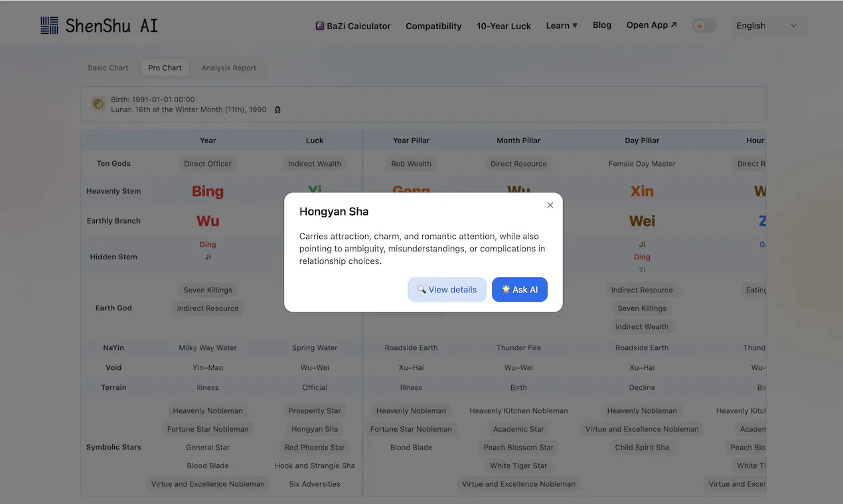The height and width of the screenshot is (504, 843).
Task: Open the 10-Year Luck page
Action: tap(504, 26)
